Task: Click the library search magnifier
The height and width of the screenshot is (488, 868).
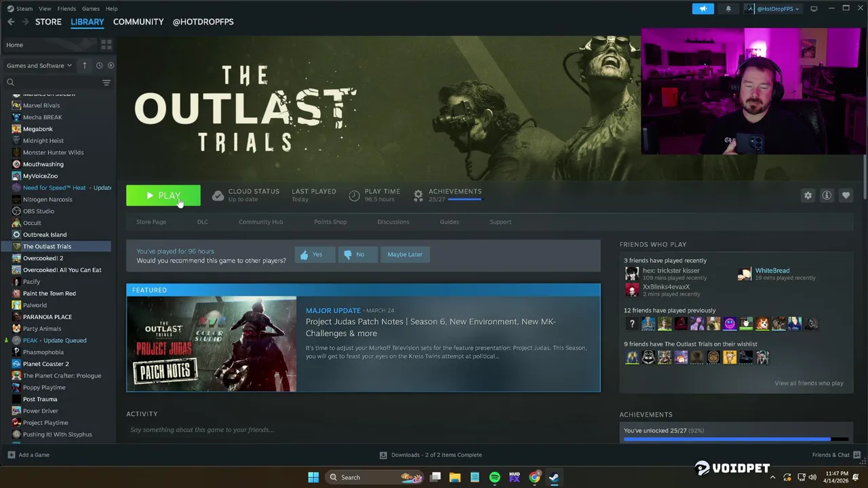Action: tap(10, 83)
